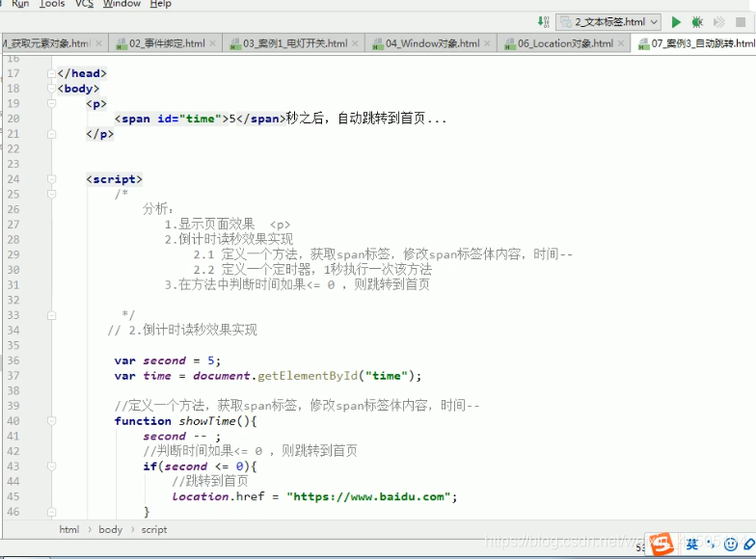Click line number 20 in the gutter
This screenshot has width=756, height=559.
point(13,119)
